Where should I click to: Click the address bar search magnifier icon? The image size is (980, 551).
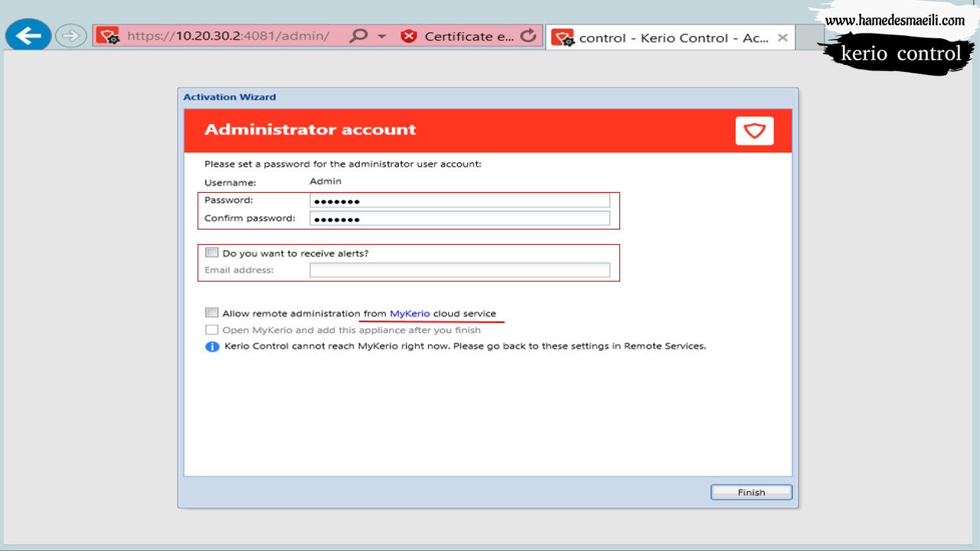click(358, 36)
